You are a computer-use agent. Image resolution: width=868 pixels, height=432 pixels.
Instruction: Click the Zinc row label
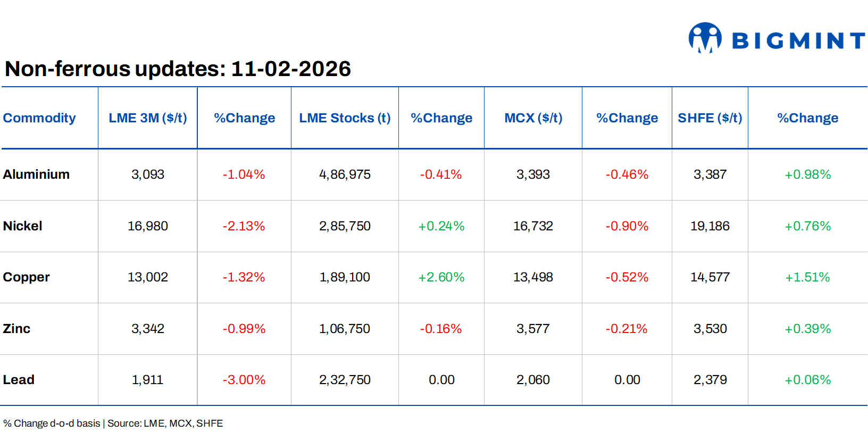pyautogui.click(x=16, y=329)
